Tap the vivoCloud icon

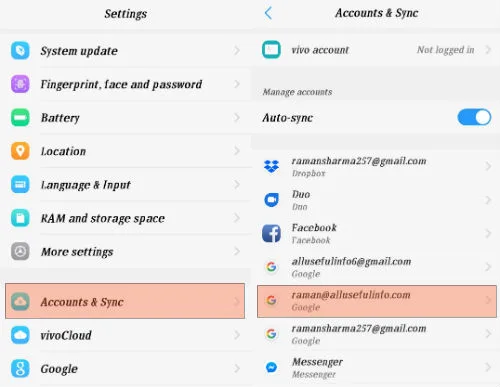coord(20,335)
